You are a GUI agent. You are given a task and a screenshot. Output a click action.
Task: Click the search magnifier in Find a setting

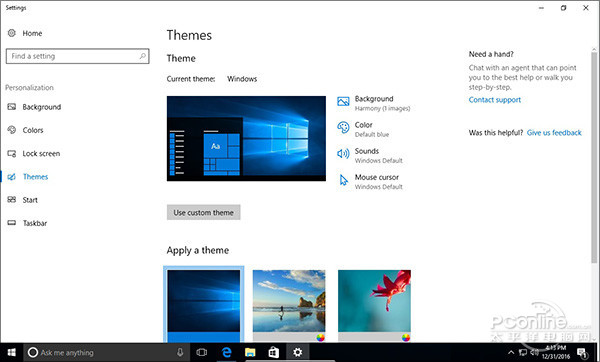tap(142, 56)
